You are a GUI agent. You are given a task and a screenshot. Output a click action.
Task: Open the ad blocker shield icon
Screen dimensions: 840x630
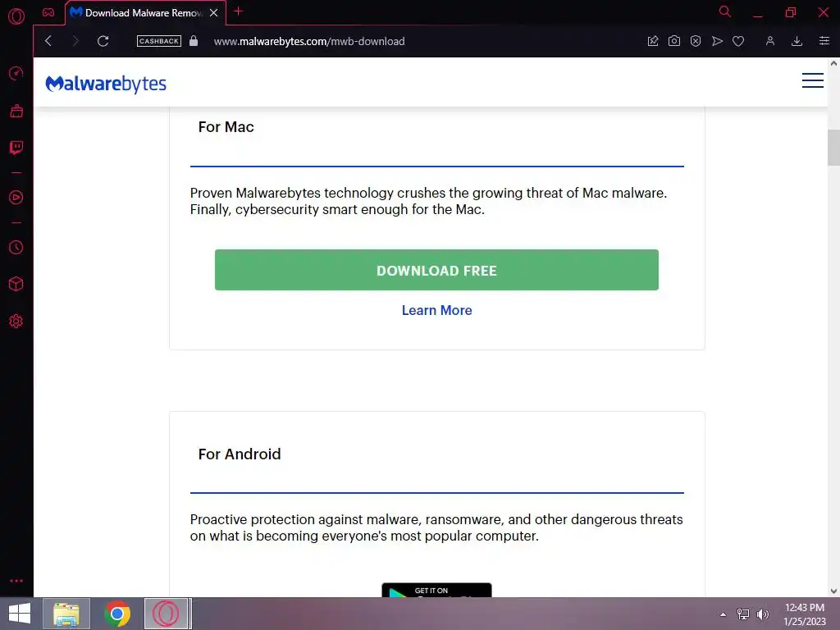pyautogui.click(x=696, y=41)
